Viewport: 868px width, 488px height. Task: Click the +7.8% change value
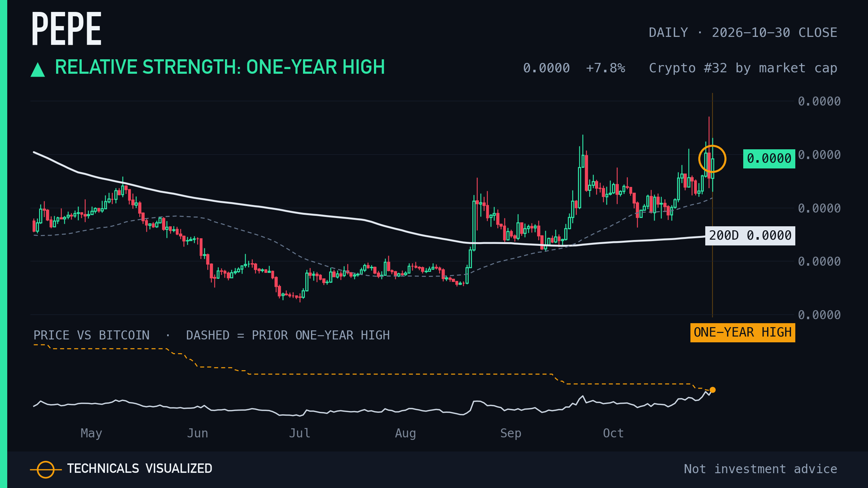[x=605, y=68]
